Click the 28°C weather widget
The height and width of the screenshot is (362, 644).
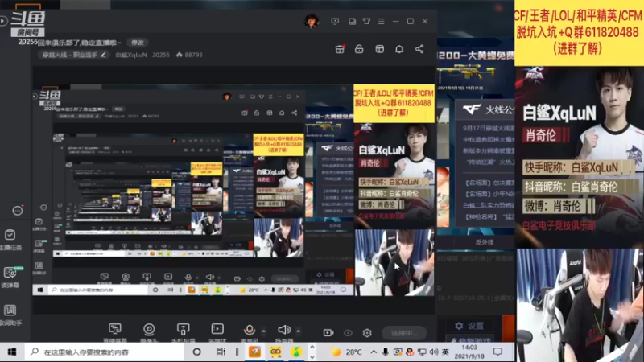pyautogui.click(x=347, y=352)
